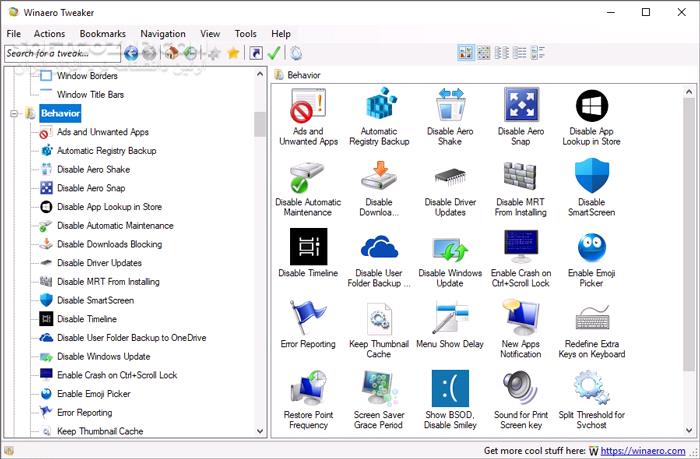Collapse the Behavior tree node
The height and width of the screenshot is (459, 700).
click(14, 113)
